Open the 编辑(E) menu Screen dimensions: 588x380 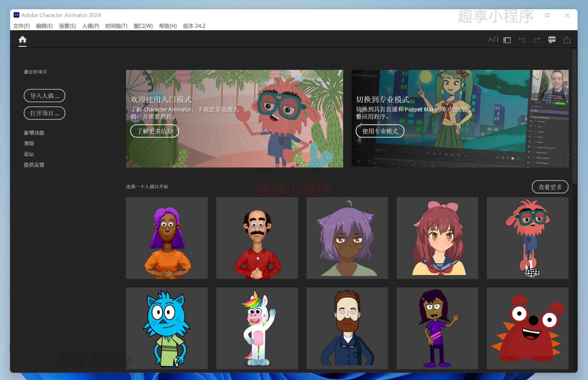[x=44, y=26]
